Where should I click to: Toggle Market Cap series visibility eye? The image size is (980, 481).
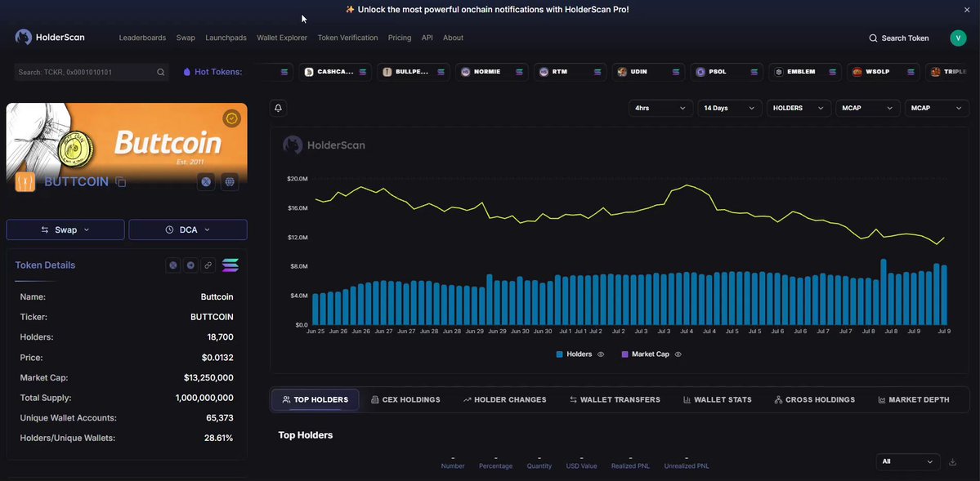(x=678, y=354)
